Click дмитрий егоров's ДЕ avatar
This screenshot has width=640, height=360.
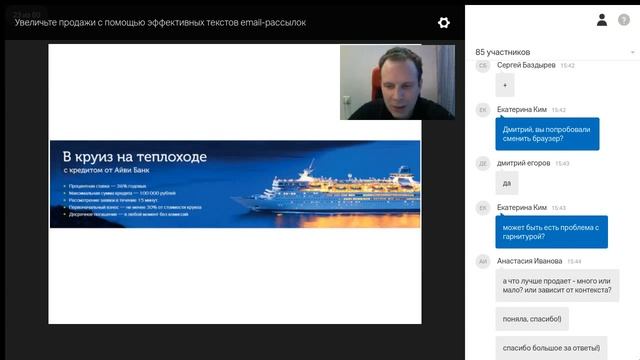[x=483, y=163]
